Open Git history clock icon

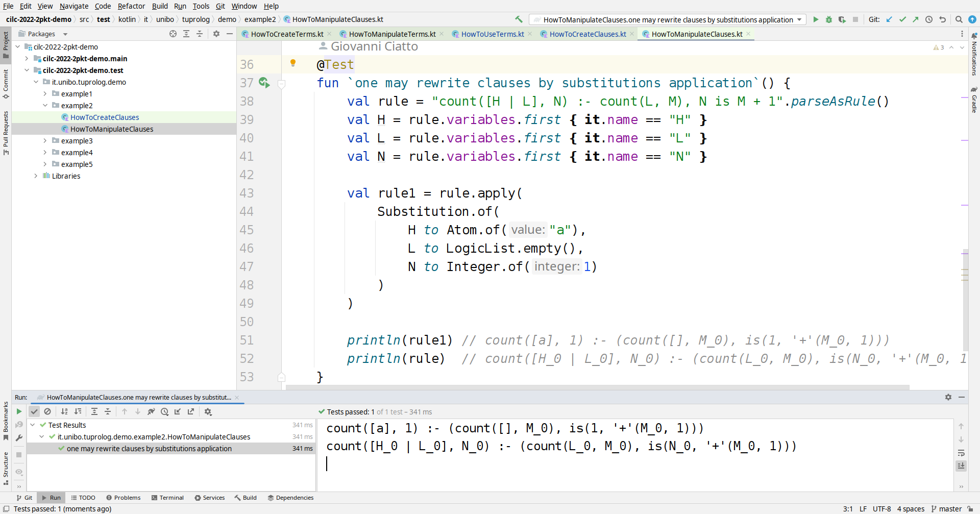point(929,19)
